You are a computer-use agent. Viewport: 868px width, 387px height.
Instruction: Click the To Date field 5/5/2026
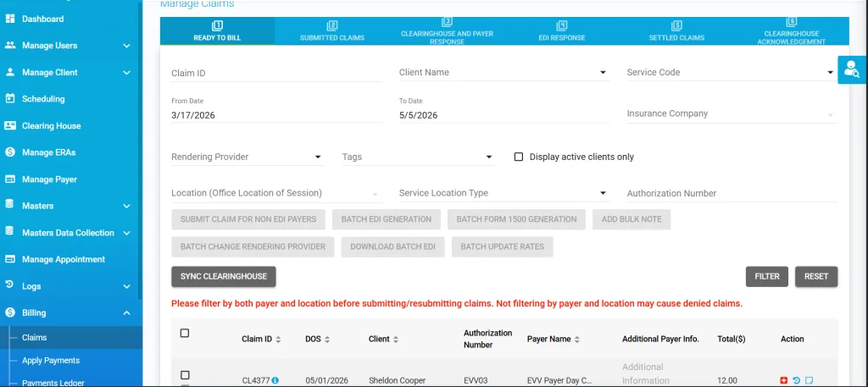click(504, 115)
